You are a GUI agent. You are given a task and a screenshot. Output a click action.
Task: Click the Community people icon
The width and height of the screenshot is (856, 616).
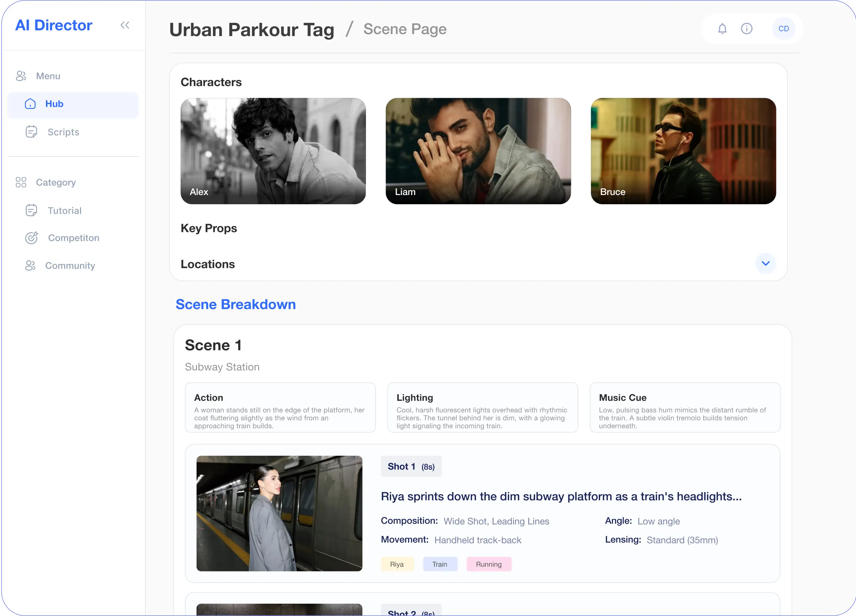[x=30, y=266]
